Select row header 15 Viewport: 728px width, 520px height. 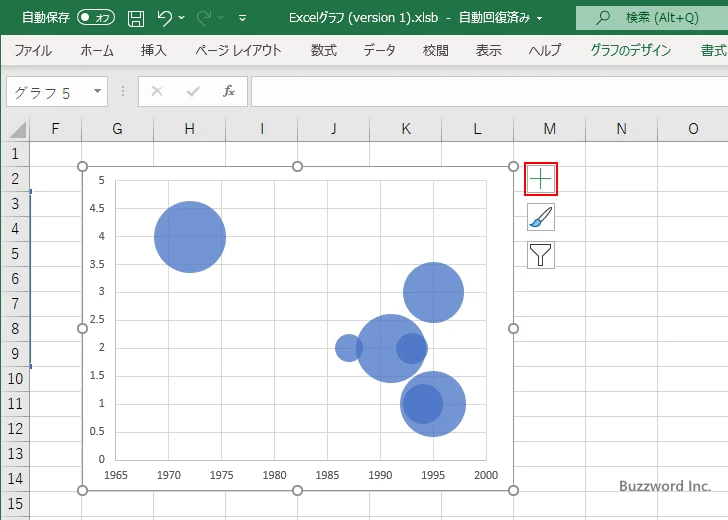coord(15,502)
